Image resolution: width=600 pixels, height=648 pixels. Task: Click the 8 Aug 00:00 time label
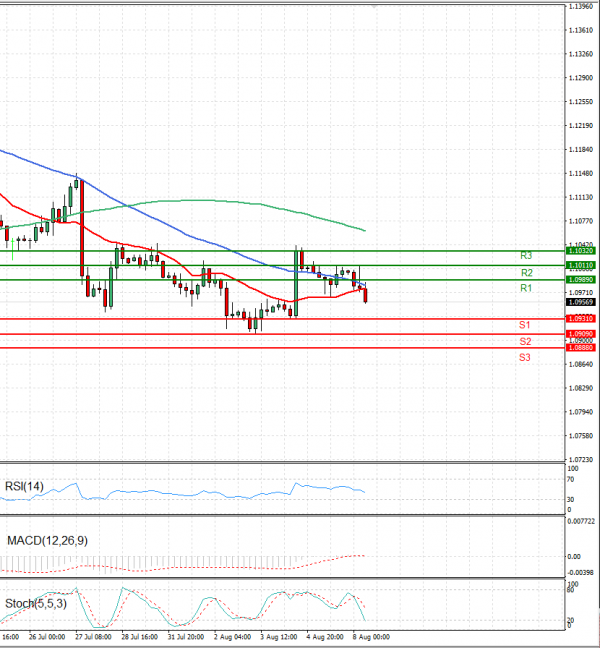coord(371,637)
